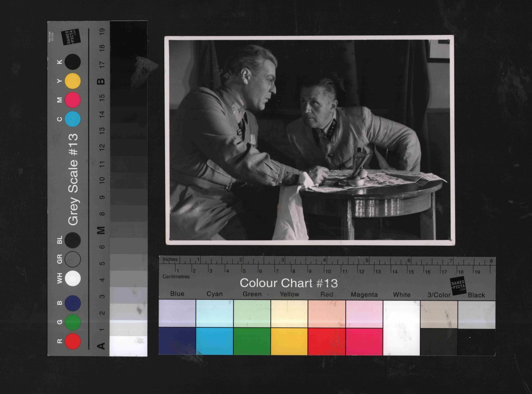This screenshot has height=394, width=532.
Task: Click the Danes-Picta logo on the colour chart
Action: 458,285
